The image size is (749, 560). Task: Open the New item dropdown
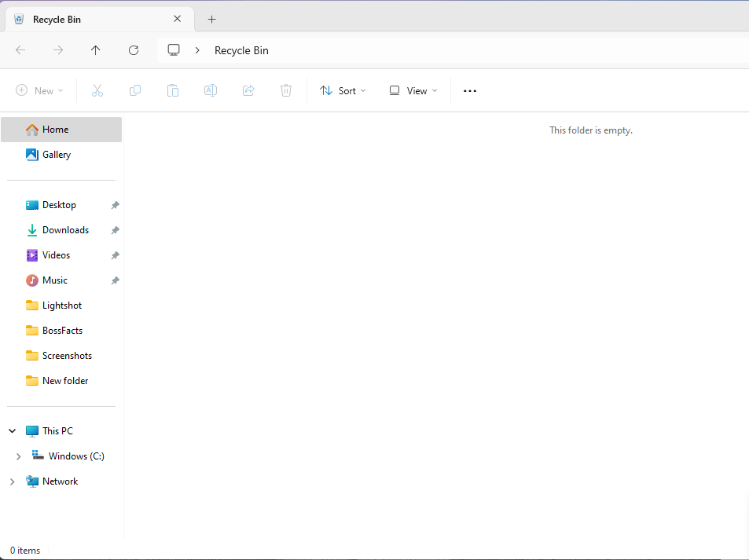pyautogui.click(x=39, y=91)
